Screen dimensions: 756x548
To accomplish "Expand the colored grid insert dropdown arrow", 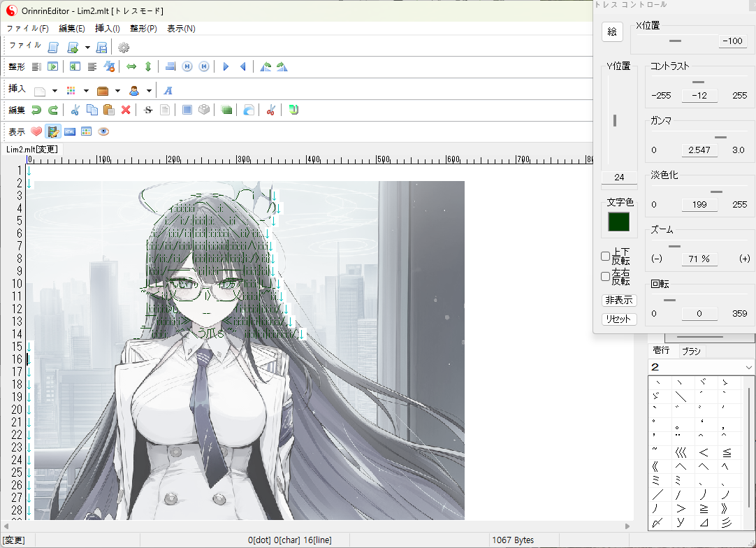I will [86, 91].
